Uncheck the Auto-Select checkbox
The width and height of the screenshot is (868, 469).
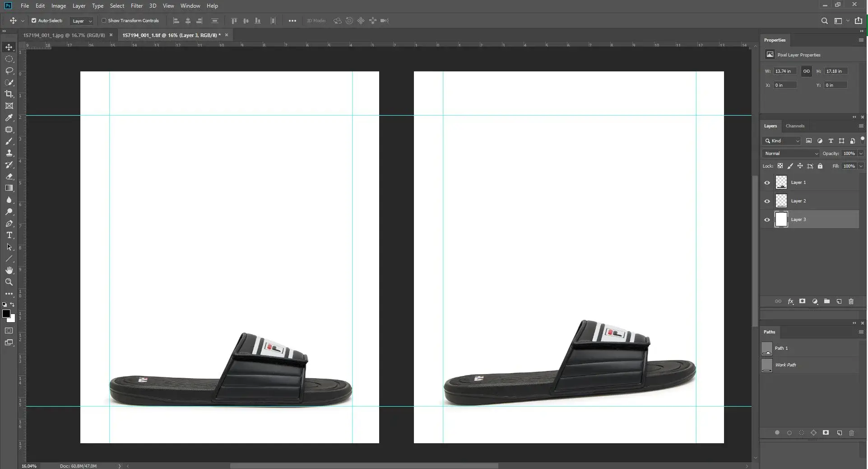(34, 21)
